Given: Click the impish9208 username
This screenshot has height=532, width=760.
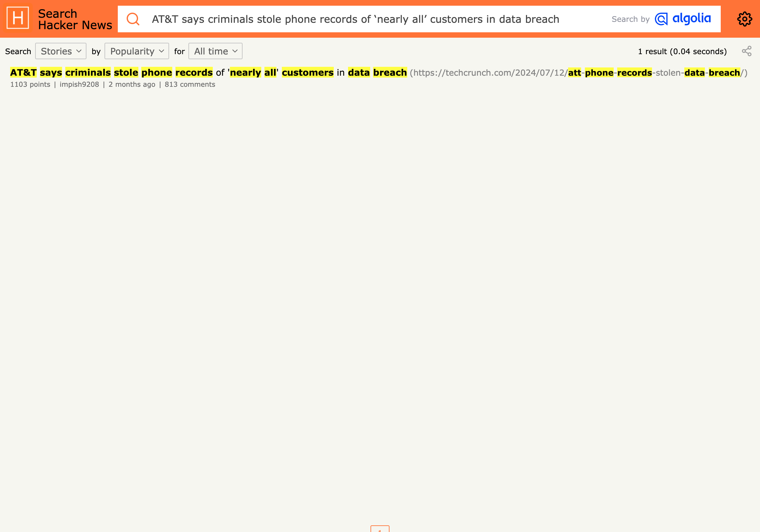Looking at the screenshot, I should tap(79, 84).
